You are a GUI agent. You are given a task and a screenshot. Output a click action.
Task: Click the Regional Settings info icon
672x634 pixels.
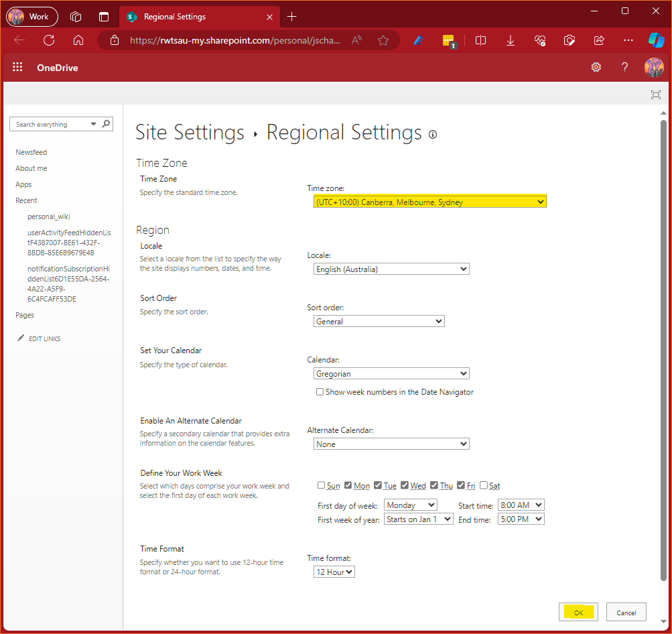coord(433,135)
